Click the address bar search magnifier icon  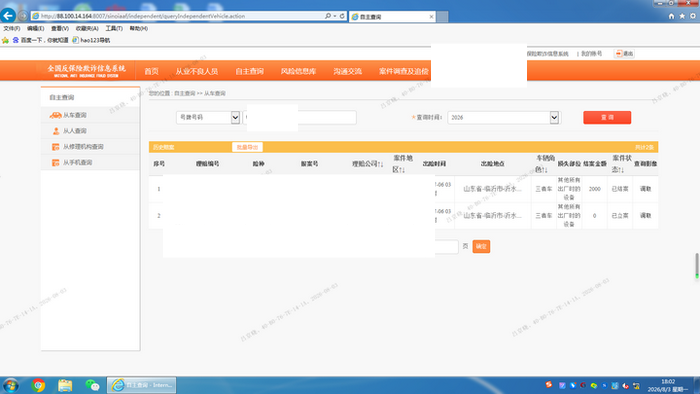pos(328,16)
